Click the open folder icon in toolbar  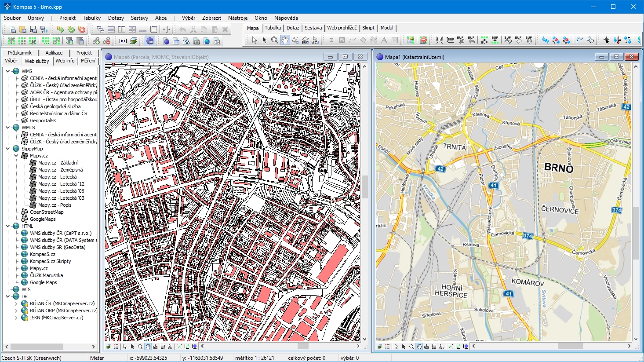point(23,29)
